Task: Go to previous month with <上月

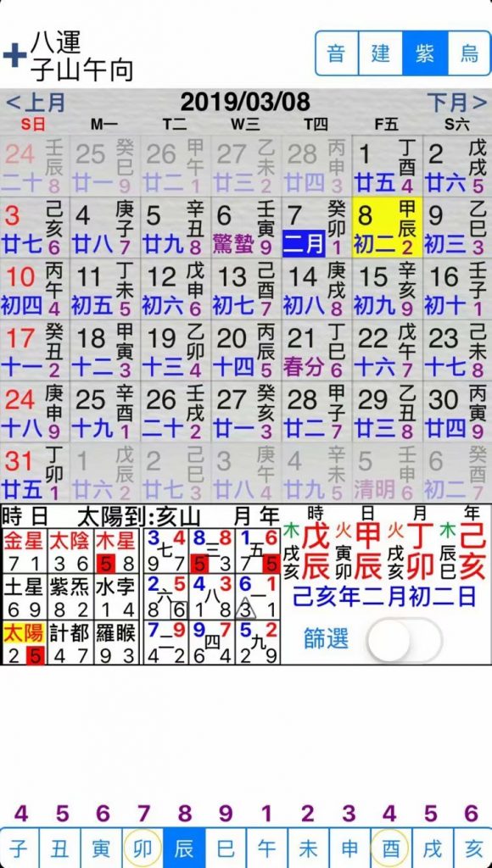Action: [36, 103]
